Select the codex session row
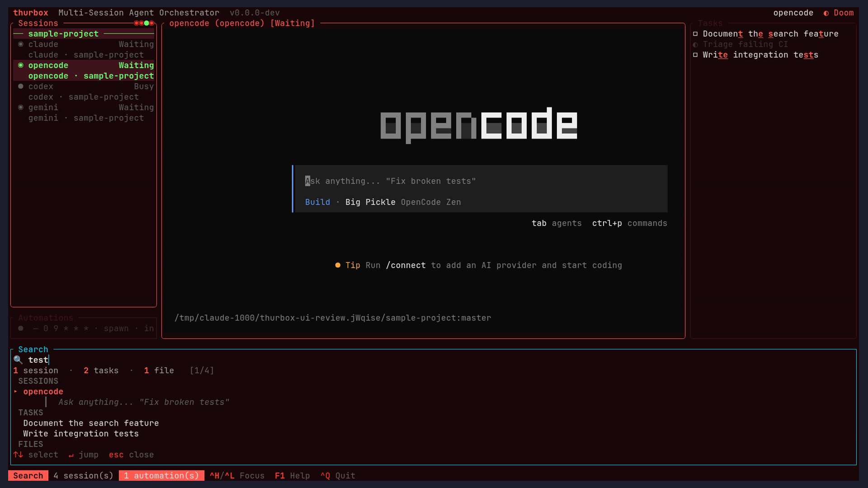The width and height of the screenshot is (868, 488). pyautogui.click(x=84, y=92)
